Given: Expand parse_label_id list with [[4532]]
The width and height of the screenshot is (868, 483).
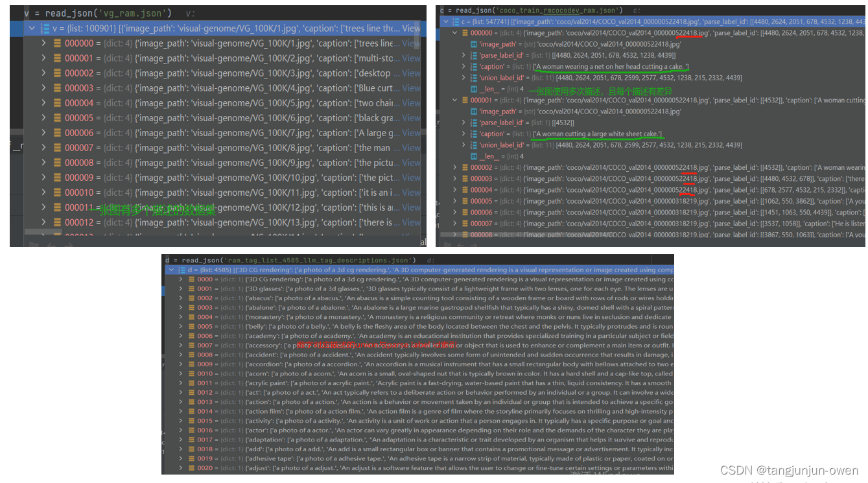Looking at the screenshot, I should pos(463,123).
